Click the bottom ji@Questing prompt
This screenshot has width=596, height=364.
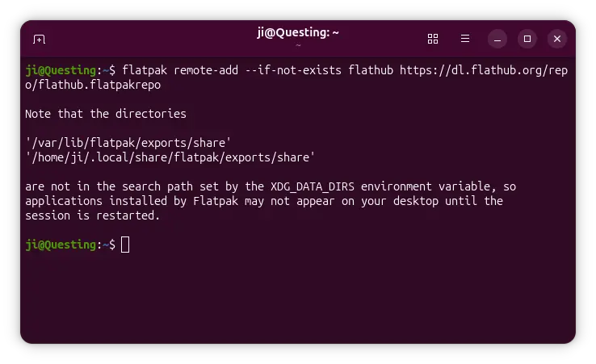[x=61, y=245]
